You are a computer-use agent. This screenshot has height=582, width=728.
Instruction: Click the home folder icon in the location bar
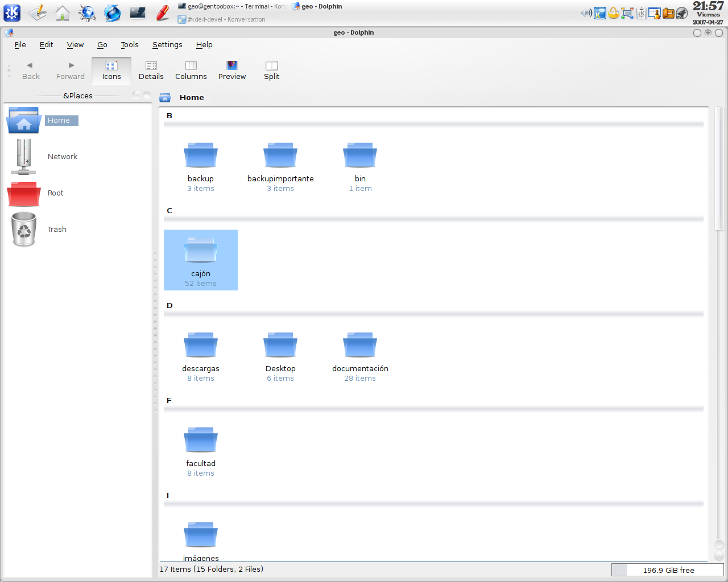165,98
